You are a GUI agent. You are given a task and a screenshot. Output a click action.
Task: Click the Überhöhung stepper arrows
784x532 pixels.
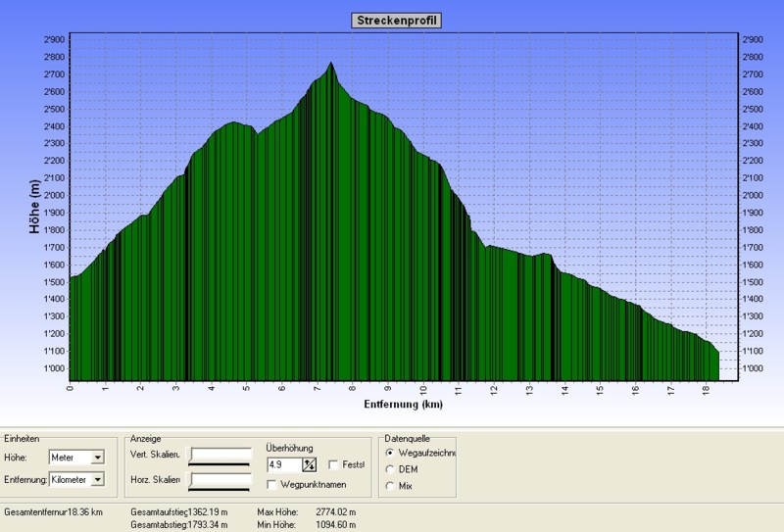pyautogui.click(x=310, y=464)
